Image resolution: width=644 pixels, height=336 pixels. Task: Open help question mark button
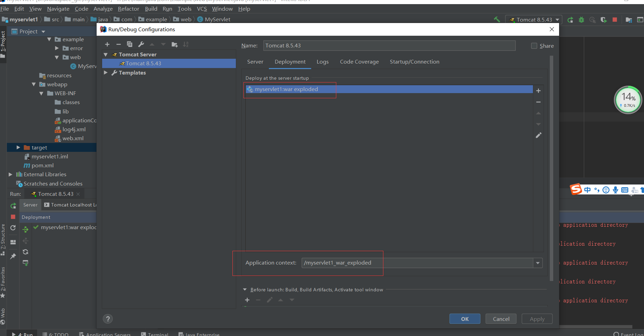[x=108, y=319]
